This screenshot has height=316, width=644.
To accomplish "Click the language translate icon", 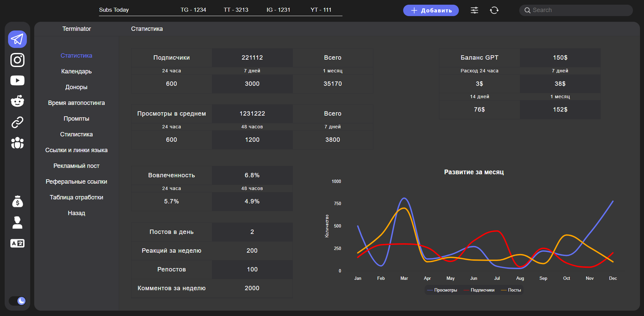I will (x=17, y=243).
